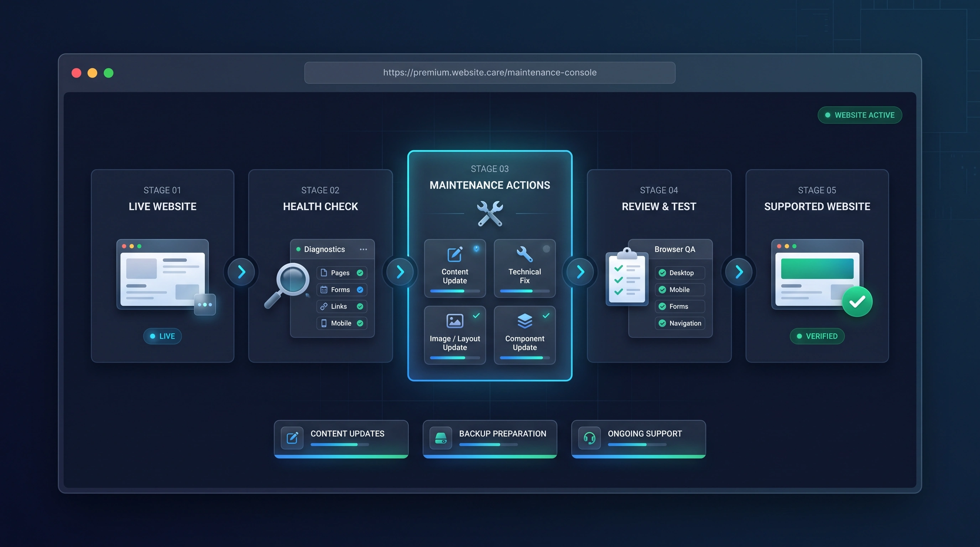Viewport: 980px width, 547px height.
Task: Click the arrow between Health Check and Maintenance Actions
Action: pyautogui.click(x=400, y=272)
